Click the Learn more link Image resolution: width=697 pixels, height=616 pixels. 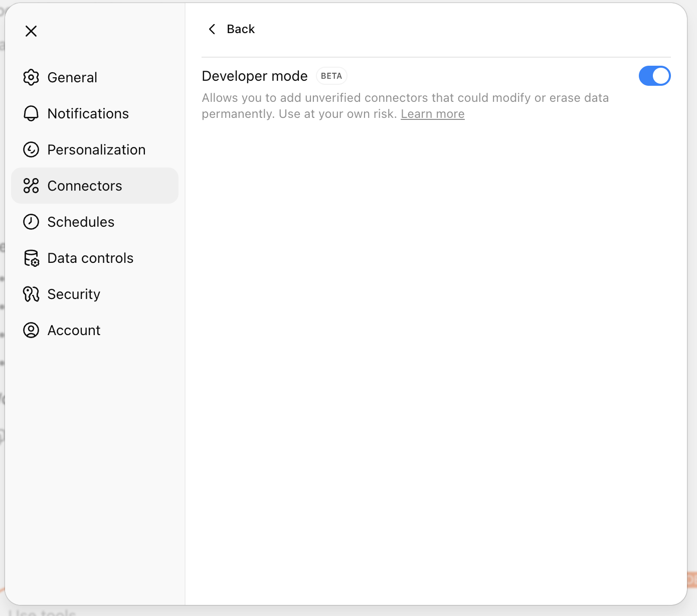coord(432,114)
